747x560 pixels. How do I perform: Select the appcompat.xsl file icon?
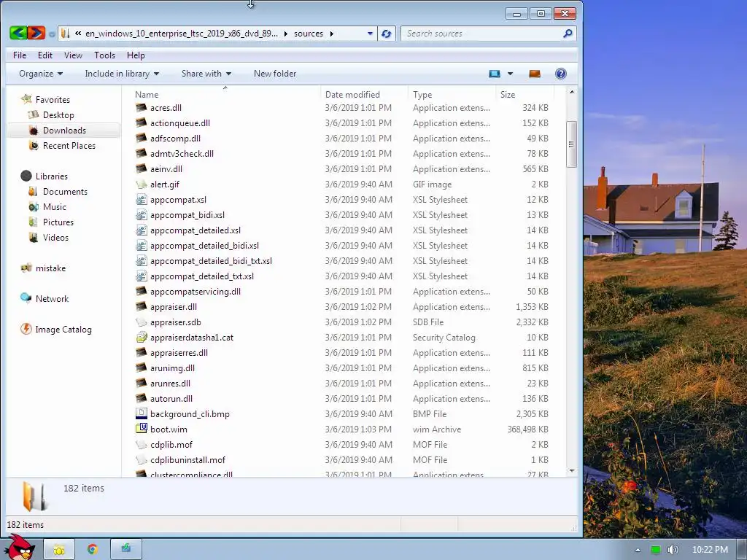click(x=141, y=200)
